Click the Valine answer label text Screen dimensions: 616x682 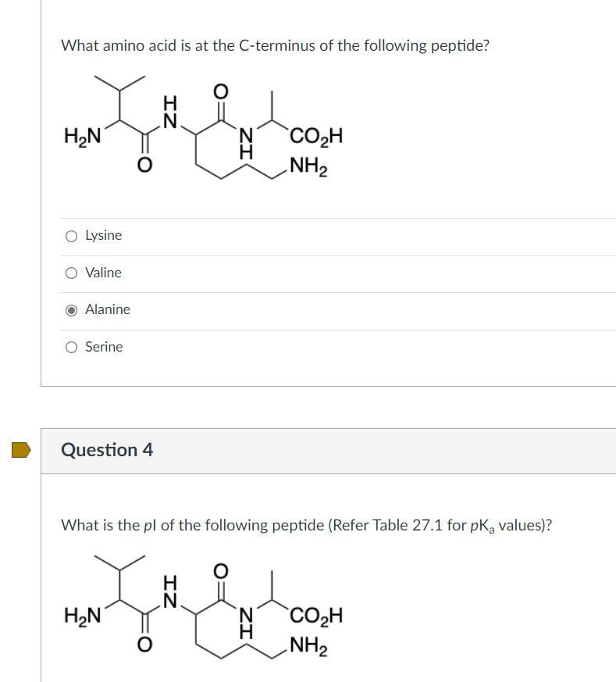[103, 273]
